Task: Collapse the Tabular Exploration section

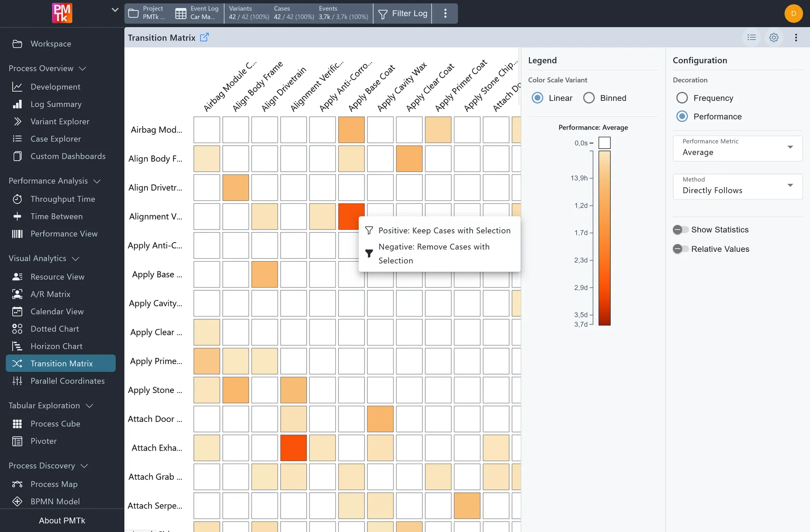Action: pyautogui.click(x=51, y=406)
